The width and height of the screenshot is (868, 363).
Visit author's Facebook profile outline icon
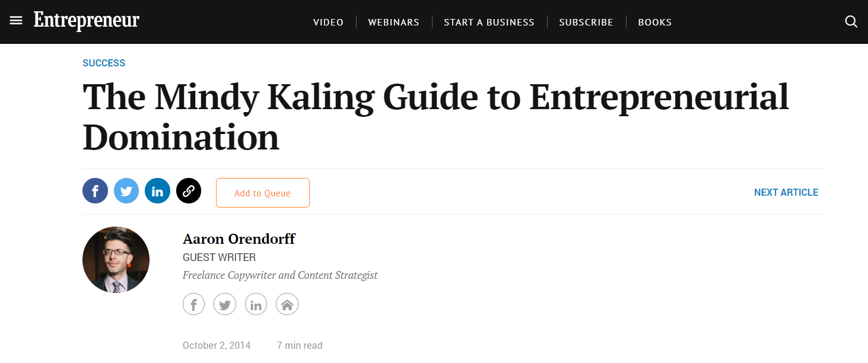(193, 305)
